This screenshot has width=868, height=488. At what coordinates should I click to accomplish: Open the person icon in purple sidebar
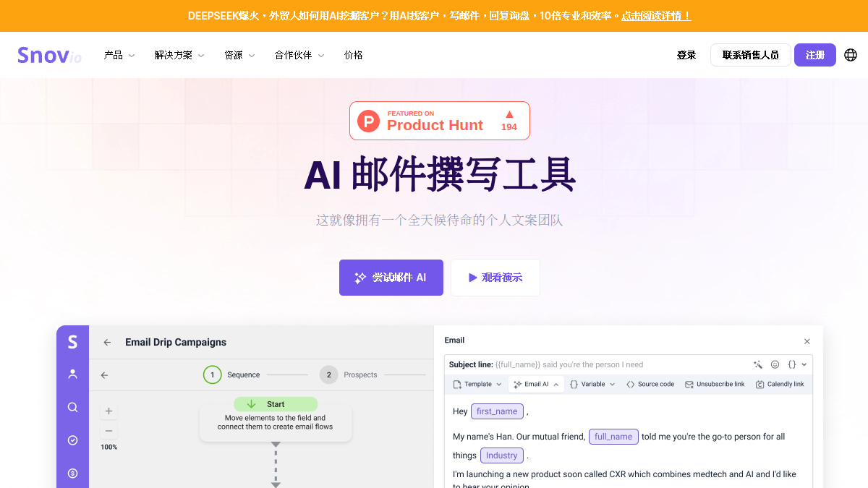click(72, 374)
